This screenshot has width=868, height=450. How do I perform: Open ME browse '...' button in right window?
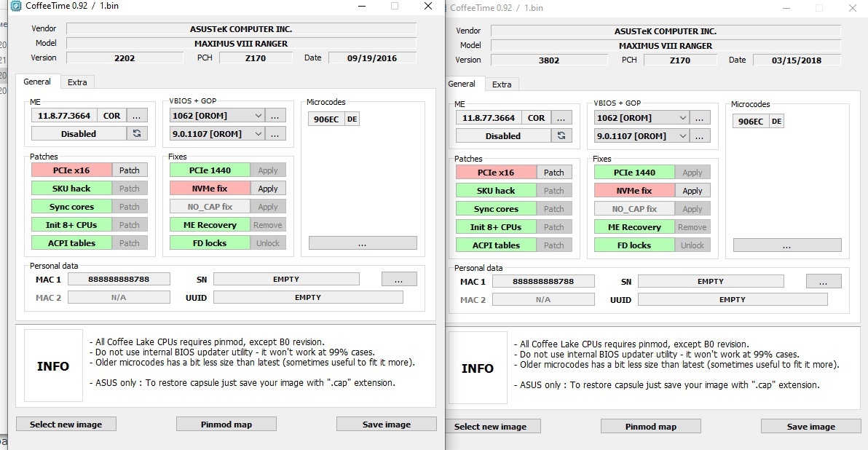click(x=561, y=118)
